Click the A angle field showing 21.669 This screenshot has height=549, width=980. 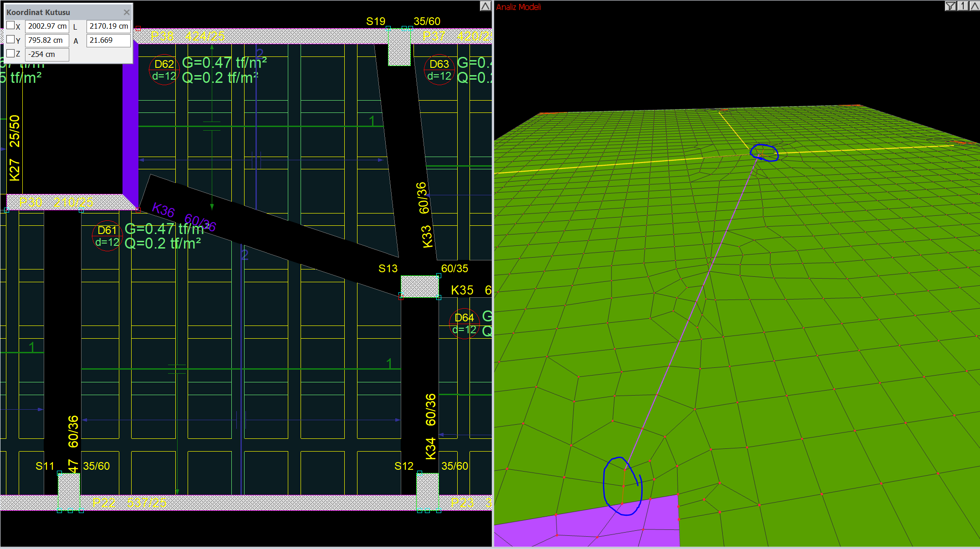[x=108, y=41]
